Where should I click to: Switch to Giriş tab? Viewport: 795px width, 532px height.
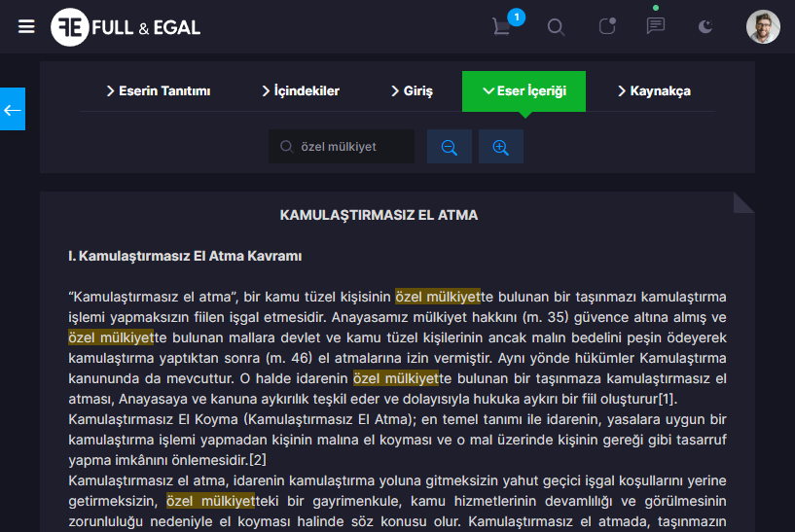pos(413,91)
